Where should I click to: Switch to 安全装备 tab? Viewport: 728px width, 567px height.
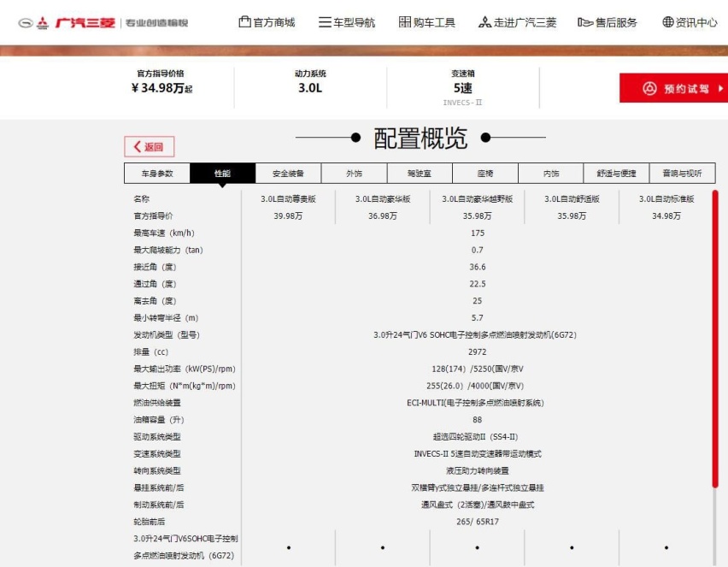point(288,174)
